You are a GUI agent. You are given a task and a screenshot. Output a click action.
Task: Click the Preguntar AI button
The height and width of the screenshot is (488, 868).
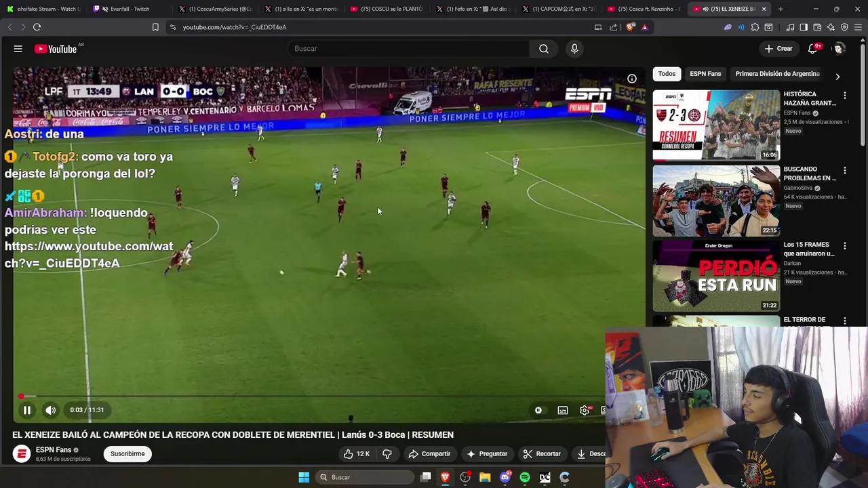[487, 454]
